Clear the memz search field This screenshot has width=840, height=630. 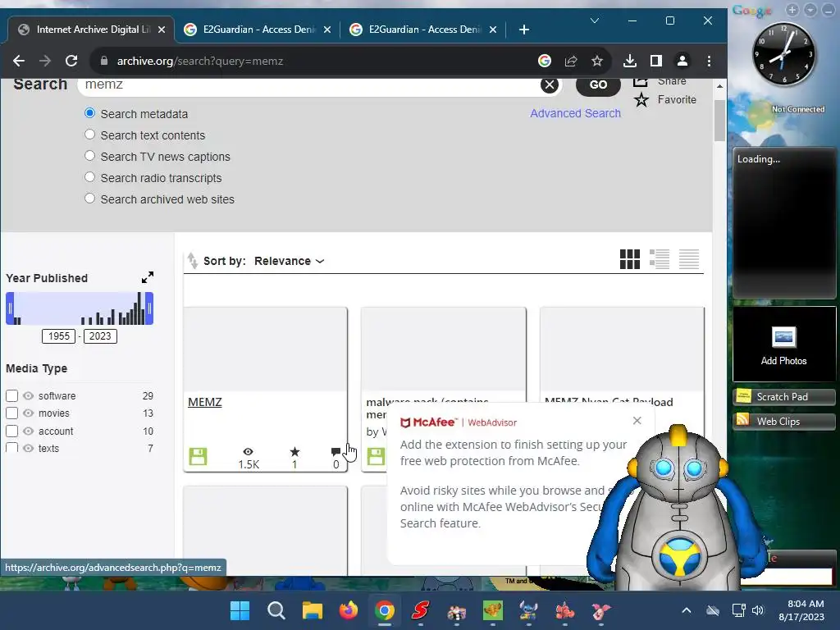point(549,84)
